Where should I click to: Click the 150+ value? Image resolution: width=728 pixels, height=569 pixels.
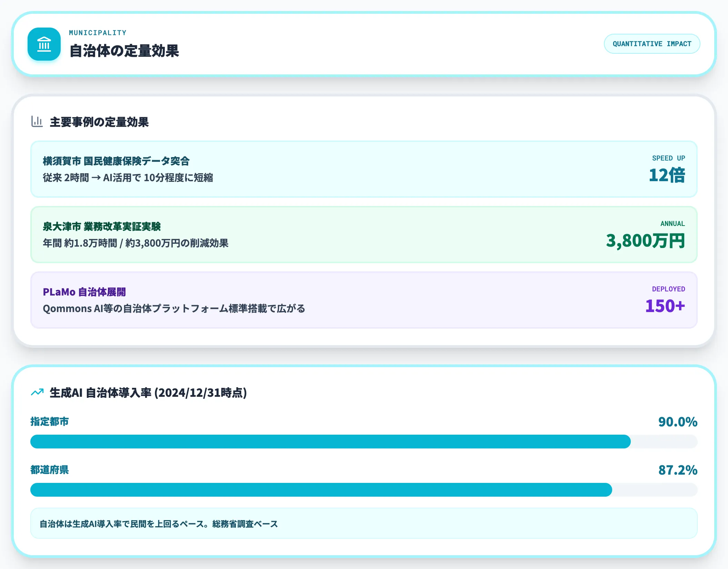coord(665,306)
